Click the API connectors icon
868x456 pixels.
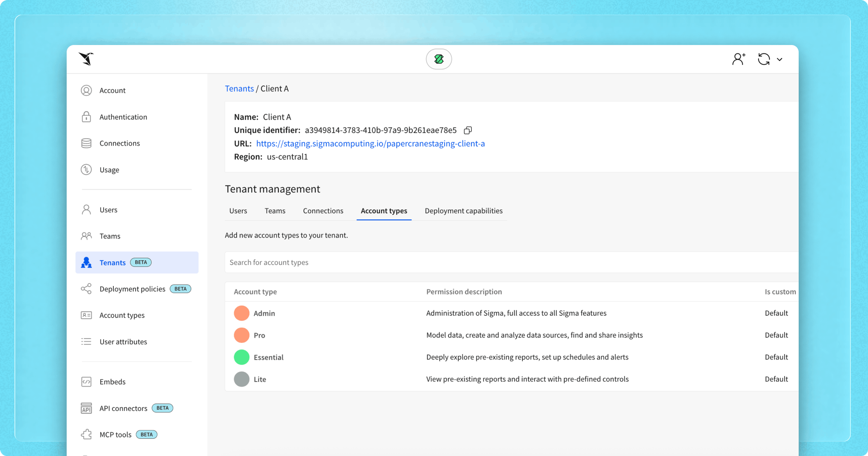[86, 408]
